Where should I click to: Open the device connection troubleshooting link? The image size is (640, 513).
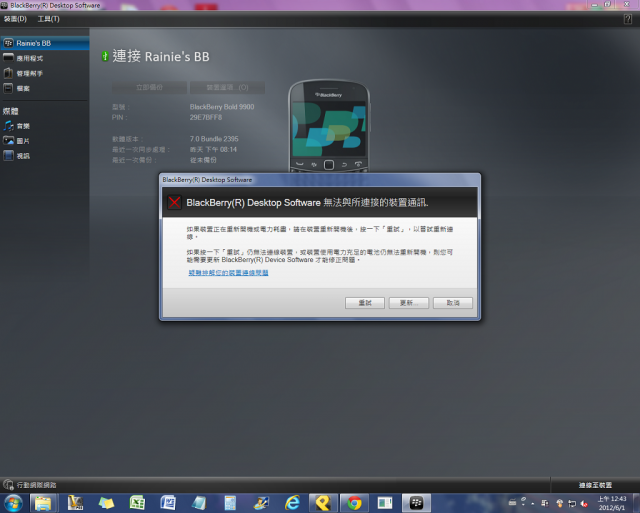pos(228,273)
